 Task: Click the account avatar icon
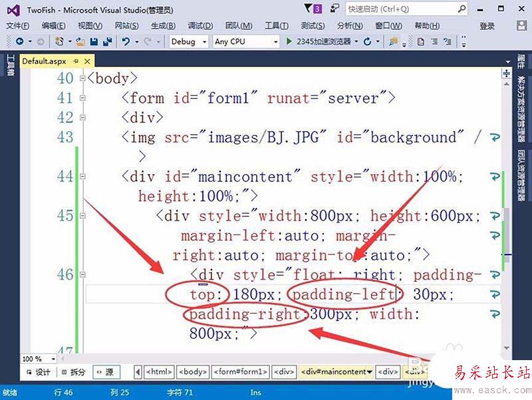[521, 25]
